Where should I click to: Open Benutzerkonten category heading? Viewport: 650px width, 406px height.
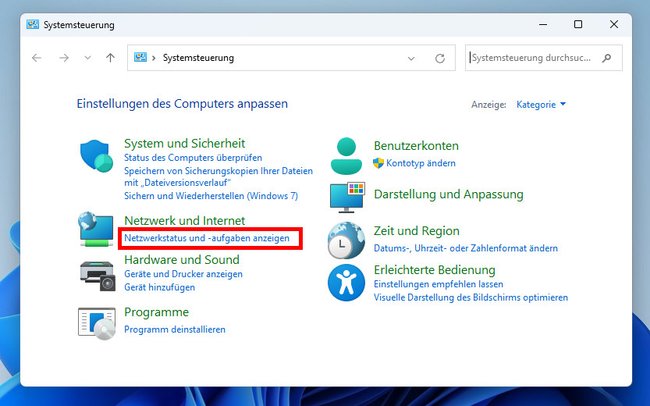416,146
